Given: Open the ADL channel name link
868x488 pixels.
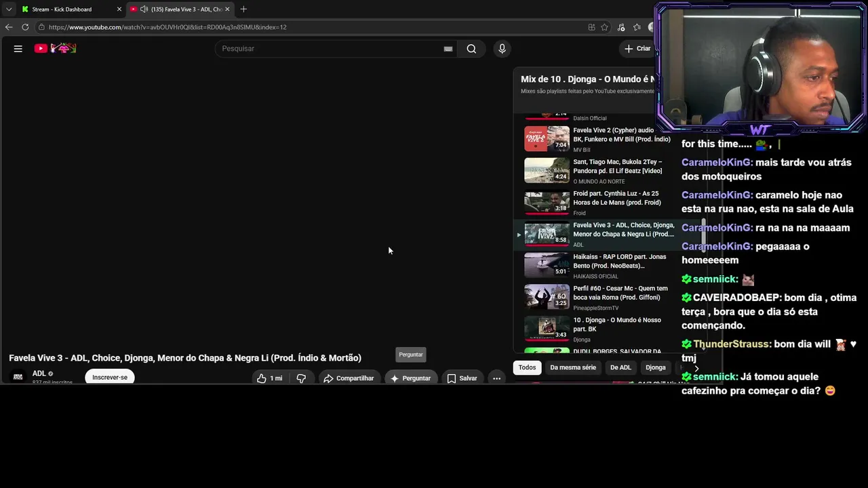Looking at the screenshot, I should pyautogui.click(x=39, y=373).
